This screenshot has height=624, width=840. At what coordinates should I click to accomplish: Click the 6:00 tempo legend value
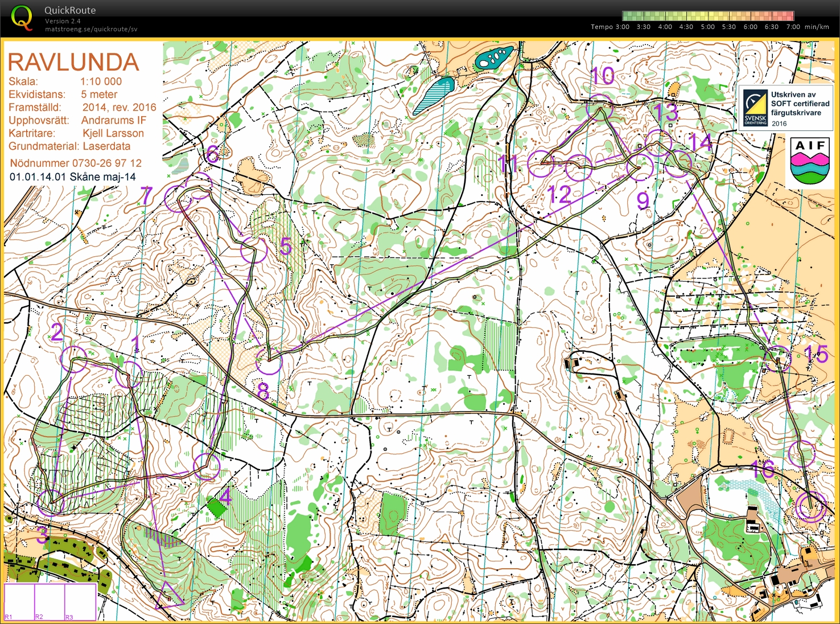pyautogui.click(x=750, y=27)
